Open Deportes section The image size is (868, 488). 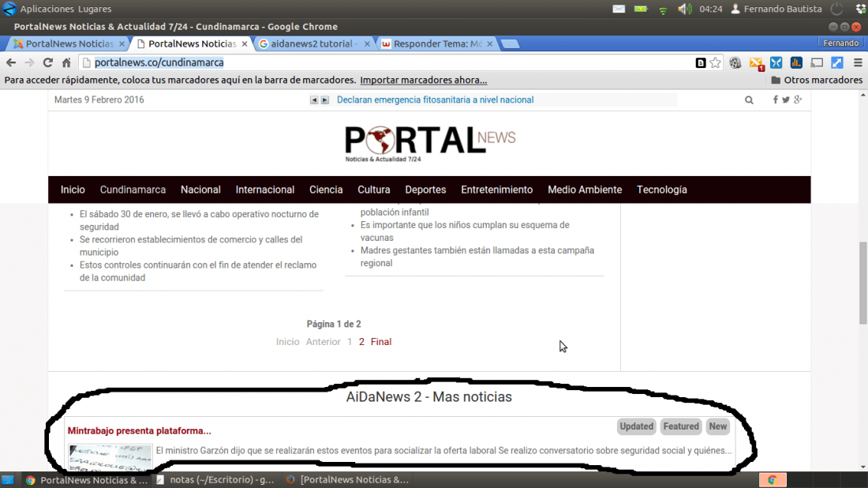point(425,190)
